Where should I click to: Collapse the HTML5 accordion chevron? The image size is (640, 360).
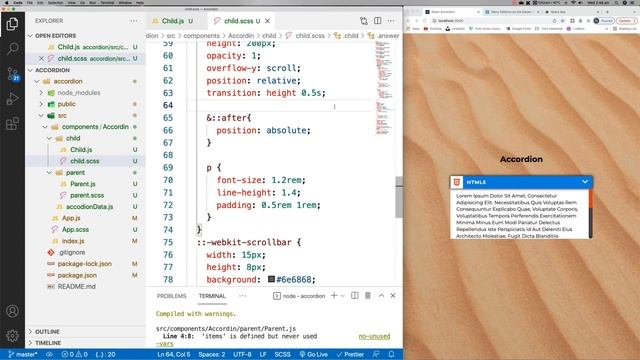585,182
